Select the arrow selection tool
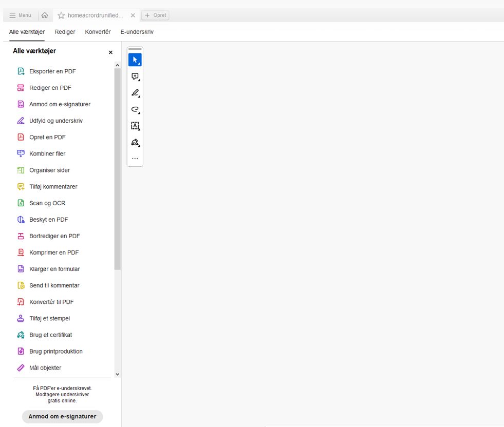Viewport: 504px width, 427px height. pos(135,60)
